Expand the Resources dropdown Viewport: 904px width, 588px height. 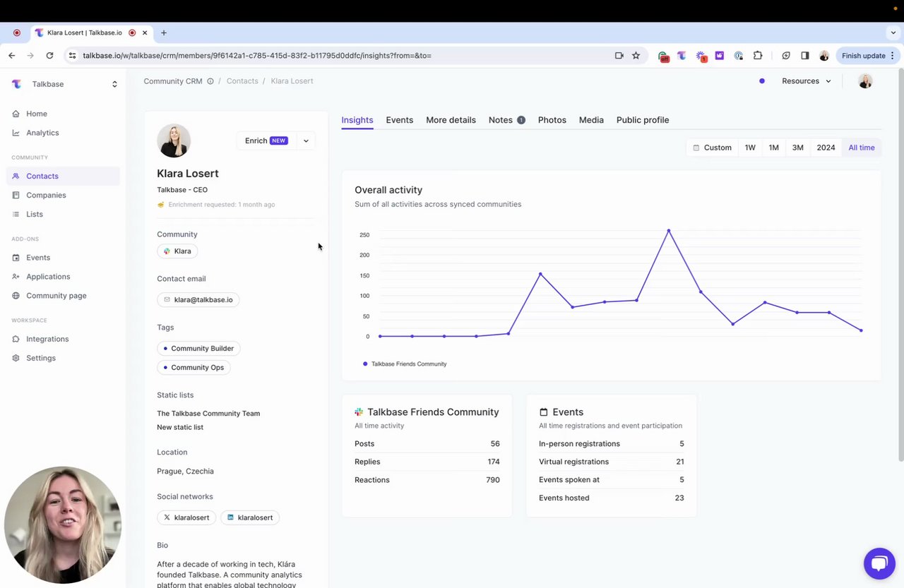tap(806, 81)
